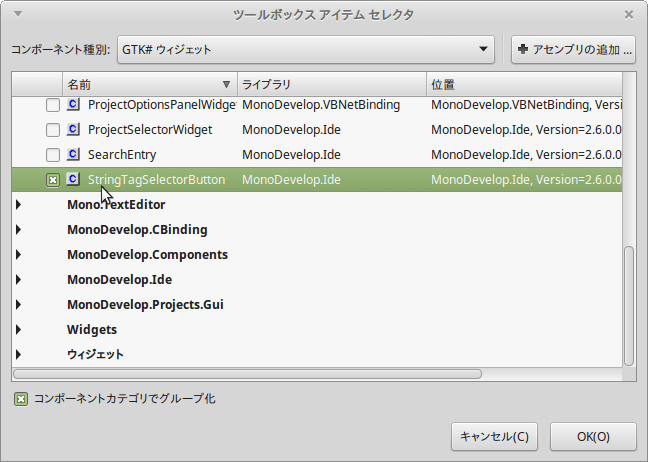Expand the MonoDevelop.Ide group

pyautogui.click(x=19, y=279)
